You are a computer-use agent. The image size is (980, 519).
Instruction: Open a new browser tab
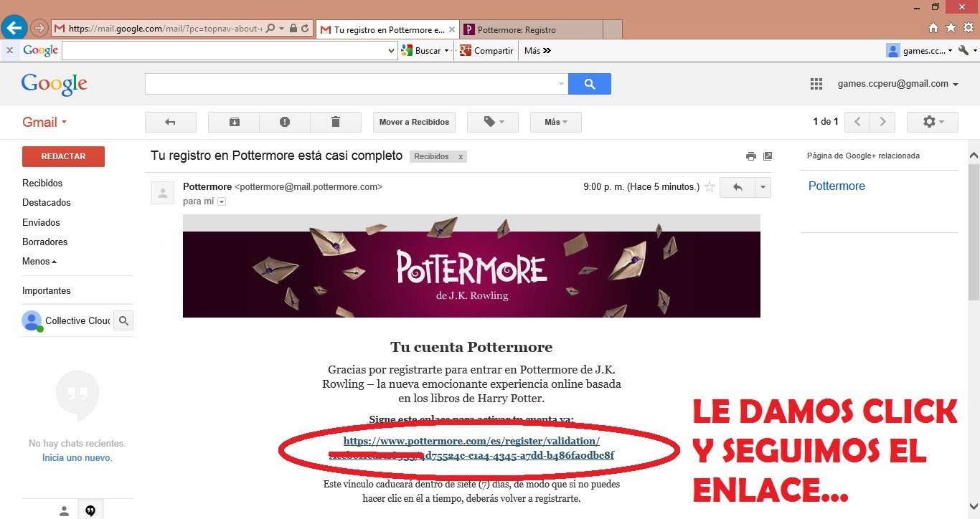[612, 29]
